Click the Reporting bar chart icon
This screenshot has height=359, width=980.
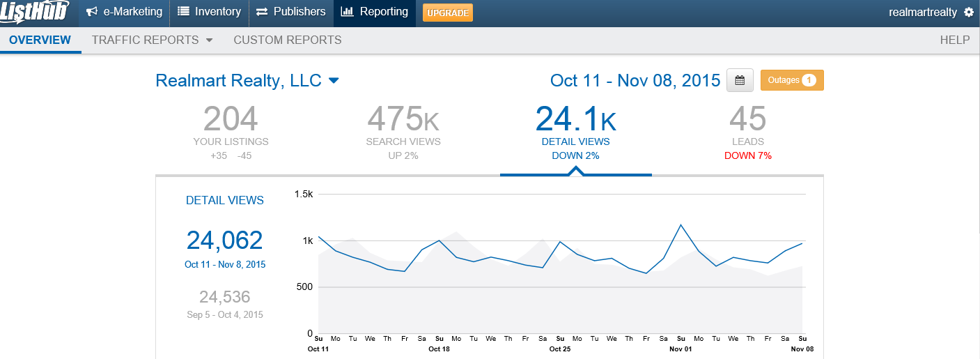(x=347, y=12)
